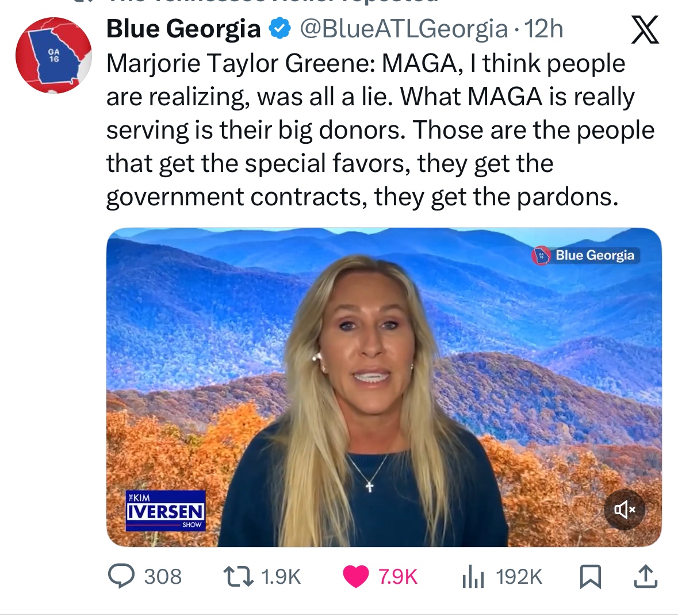Open the Blue Georgia profile avatar
The width and height of the screenshot is (678, 616).
click(x=53, y=55)
